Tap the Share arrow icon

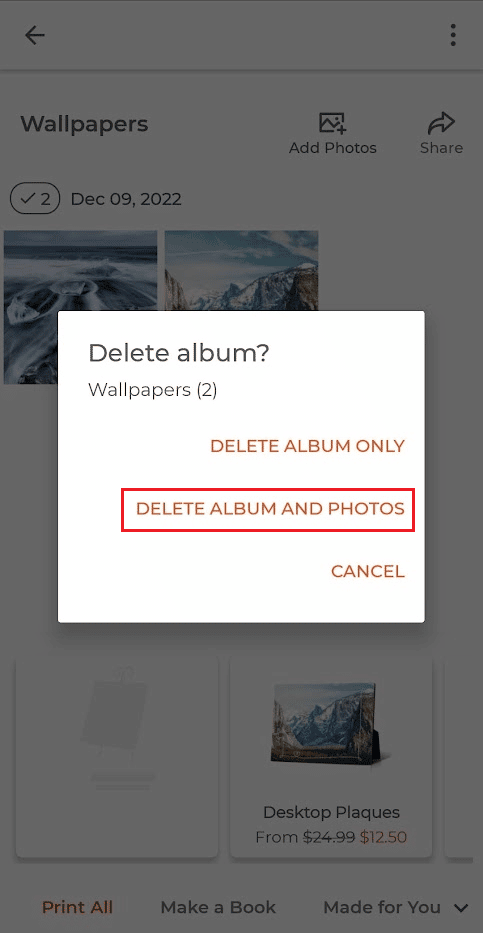[441, 123]
